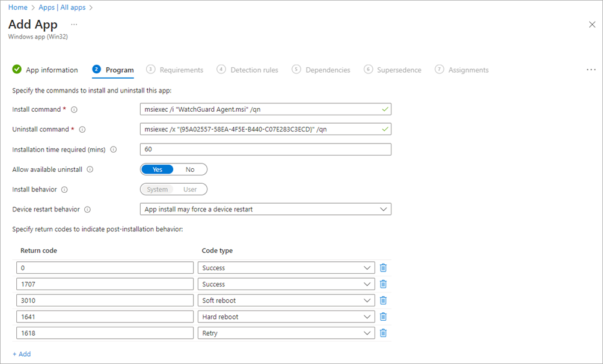Navigate to Home breadcrumb link
This screenshot has width=603, height=364.
click(17, 7)
